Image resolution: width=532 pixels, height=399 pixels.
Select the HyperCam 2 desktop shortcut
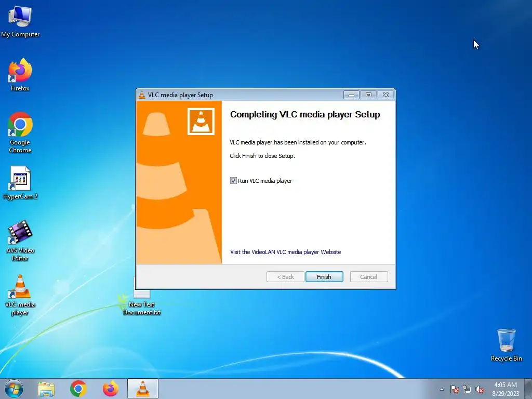(20, 183)
